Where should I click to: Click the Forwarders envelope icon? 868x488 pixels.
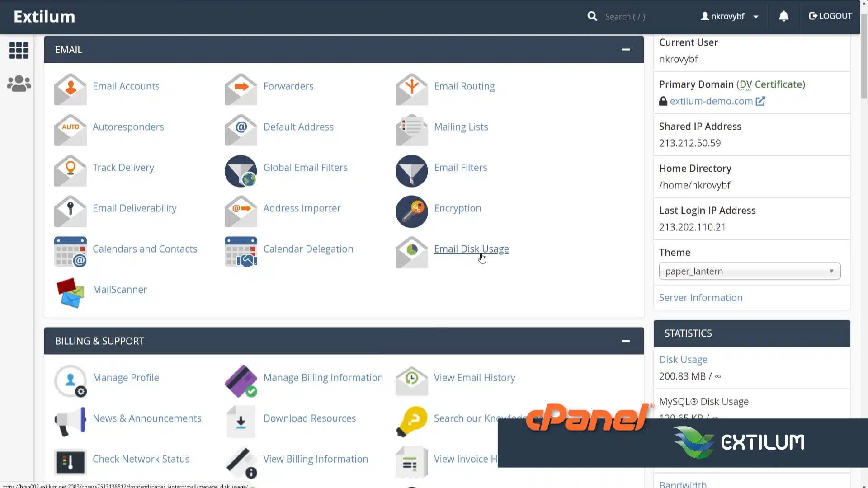tap(241, 89)
